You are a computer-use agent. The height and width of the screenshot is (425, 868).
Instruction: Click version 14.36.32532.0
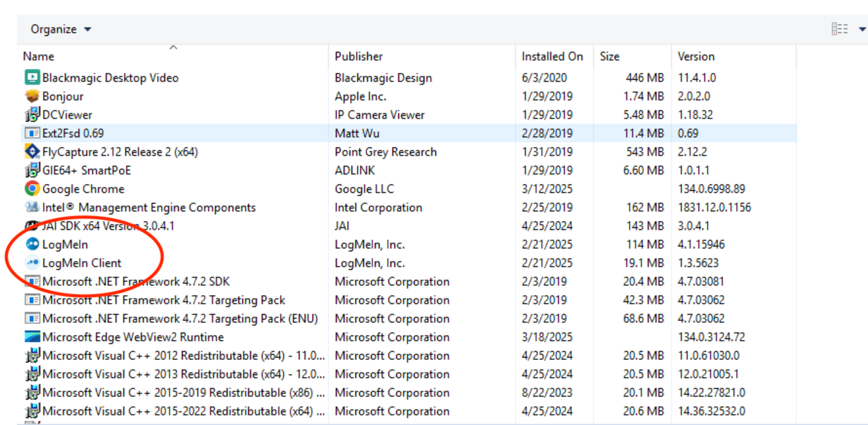[x=711, y=411]
